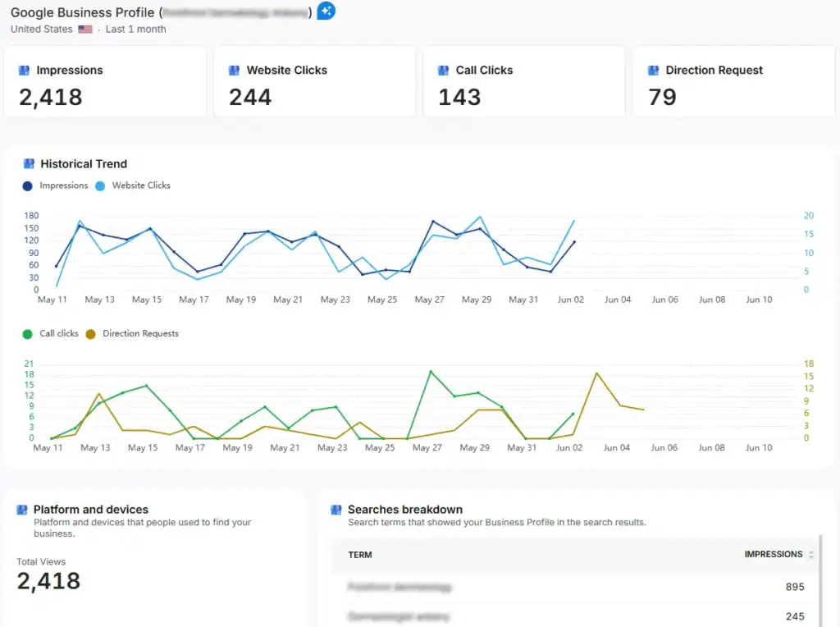This screenshot has height=627, width=840.
Task: Click the Total Views 2,418 value
Action: (48, 581)
